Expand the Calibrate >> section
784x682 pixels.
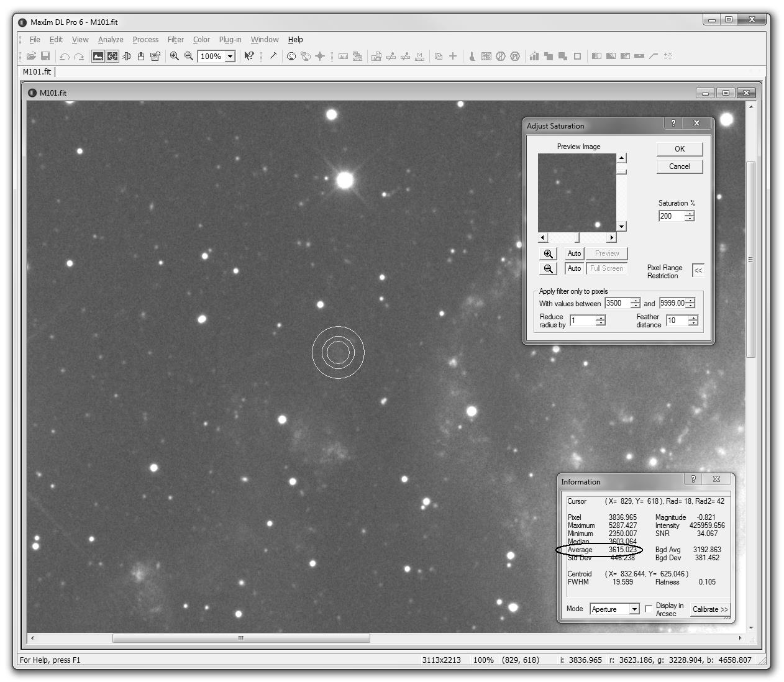pos(709,609)
